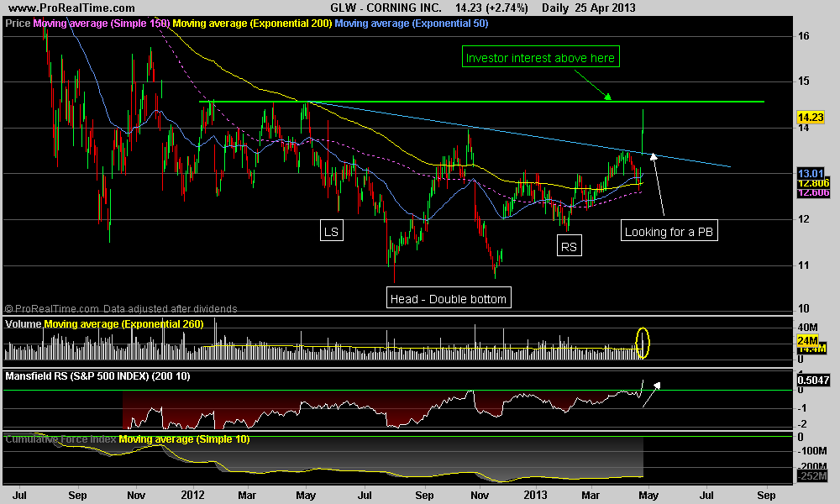Select the Moving average (Exponential 50) legend
This screenshot has width=840, height=504.
(412, 23)
